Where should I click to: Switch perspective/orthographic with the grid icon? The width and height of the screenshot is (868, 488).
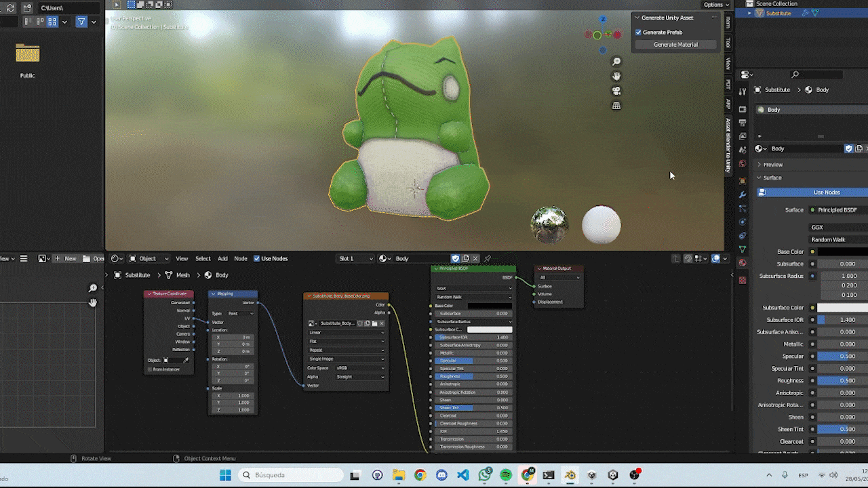coord(616,106)
